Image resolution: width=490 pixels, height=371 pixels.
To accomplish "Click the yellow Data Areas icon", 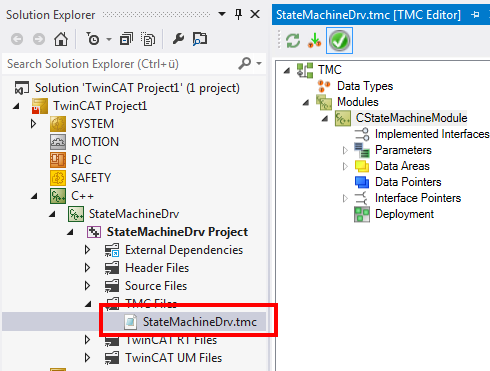I will [x=362, y=166].
